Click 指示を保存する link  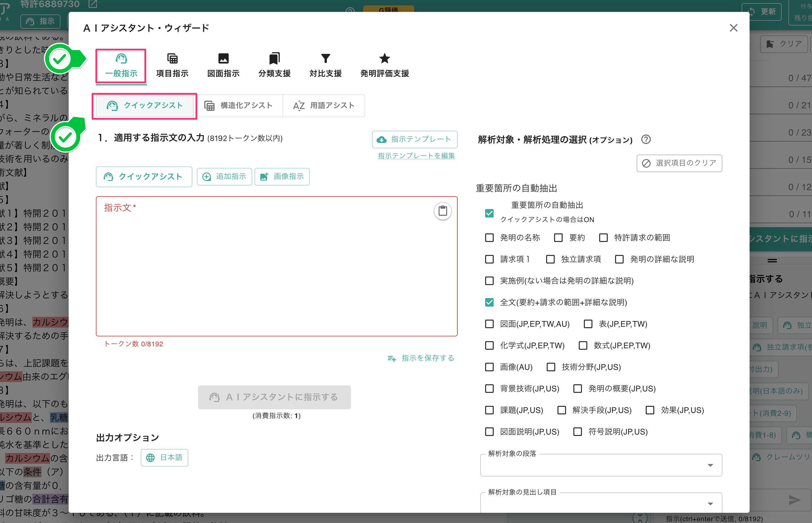(421, 358)
